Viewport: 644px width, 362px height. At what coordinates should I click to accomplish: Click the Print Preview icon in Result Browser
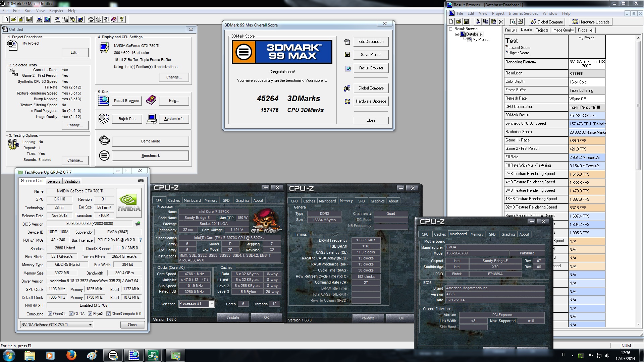point(513,22)
